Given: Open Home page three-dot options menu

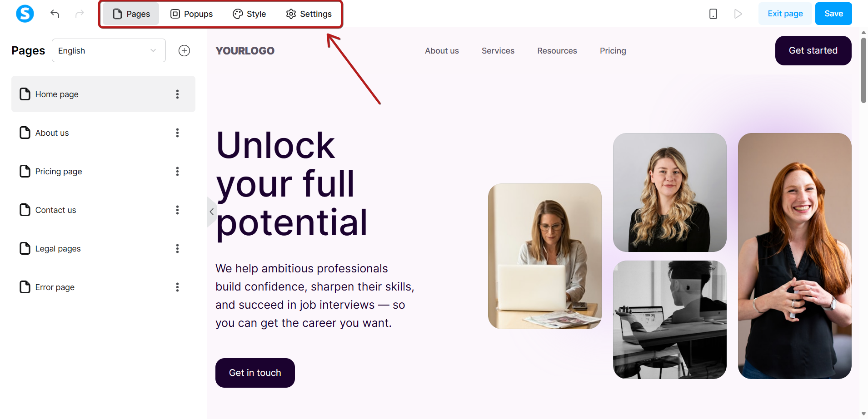Looking at the screenshot, I should (177, 94).
